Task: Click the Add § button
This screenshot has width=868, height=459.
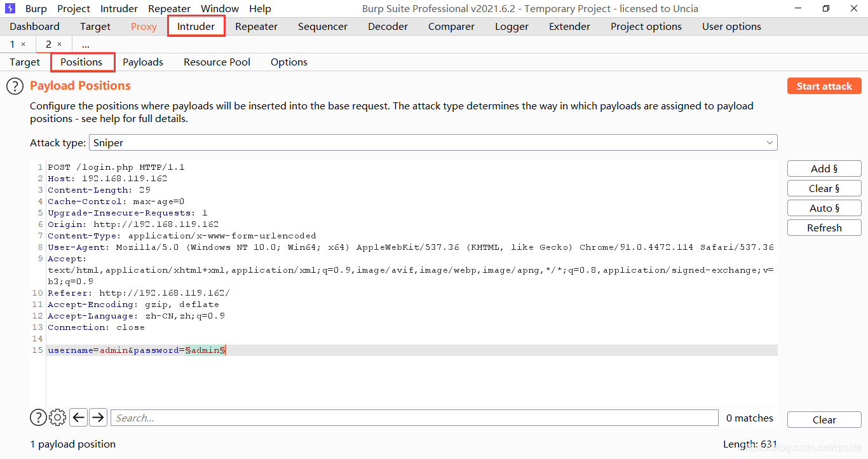Action: click(x=824, y=168)
